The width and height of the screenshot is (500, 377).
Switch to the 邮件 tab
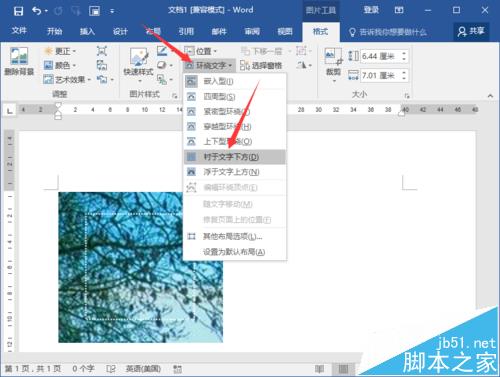219,32
